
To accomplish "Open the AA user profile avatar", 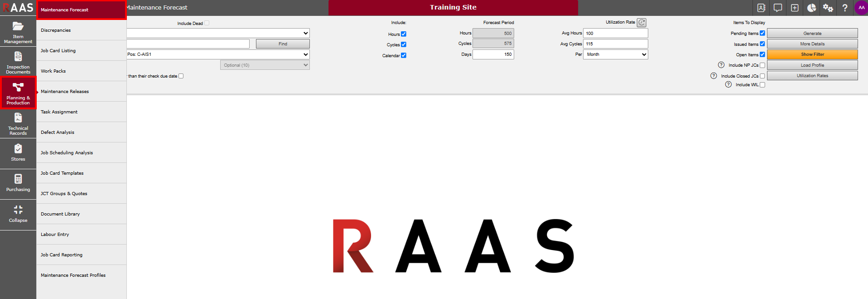I will (x=861, y=8).
